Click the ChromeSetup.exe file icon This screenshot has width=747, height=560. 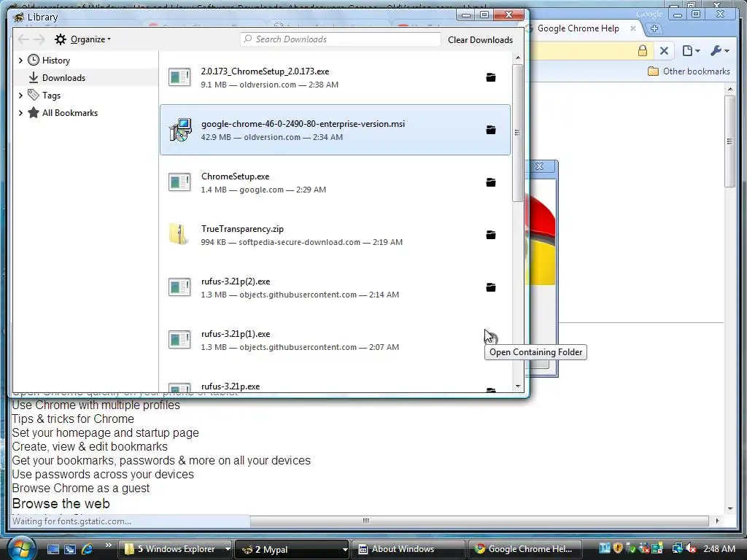coord(179,182)
